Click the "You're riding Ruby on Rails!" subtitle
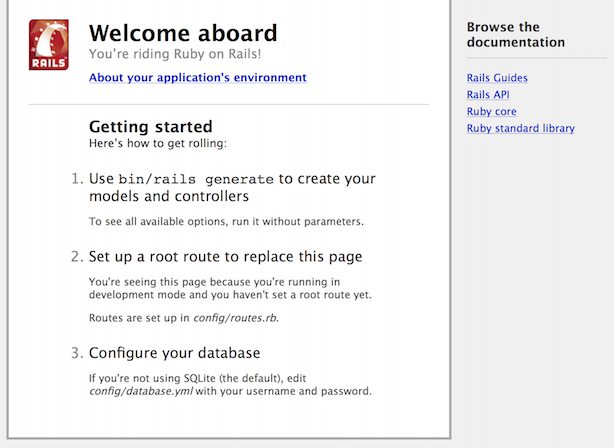The height and width of the screenshot is (448, 614). pyautogui.click(x=174, y=55)
